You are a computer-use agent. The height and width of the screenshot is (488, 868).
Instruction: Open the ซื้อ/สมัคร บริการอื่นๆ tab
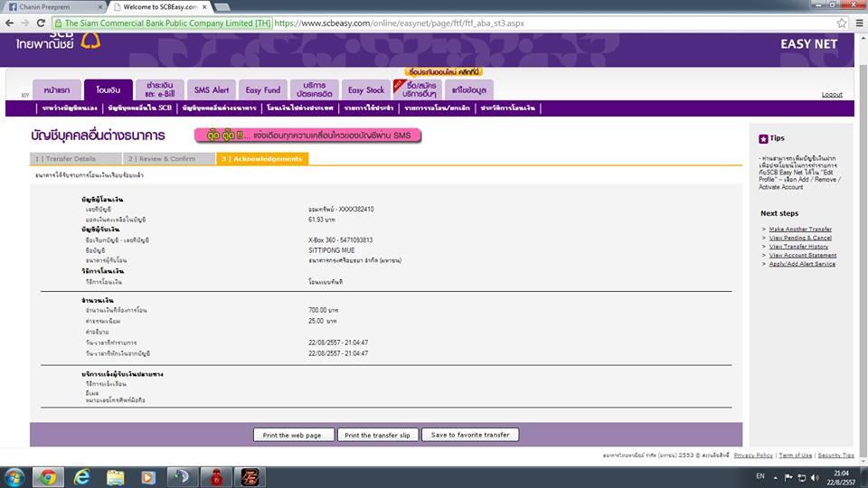(x=418, y=89)
